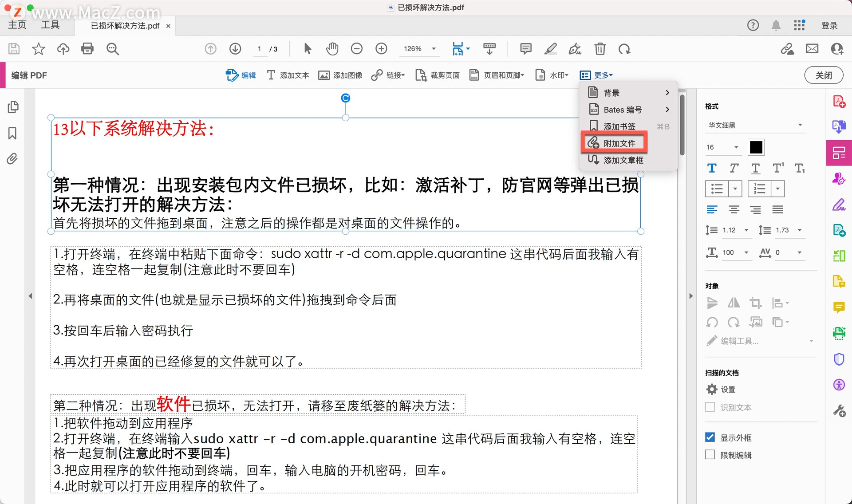Screen dimensions: 852x504
Task: Open the 链接 tool
Action: 387,75
